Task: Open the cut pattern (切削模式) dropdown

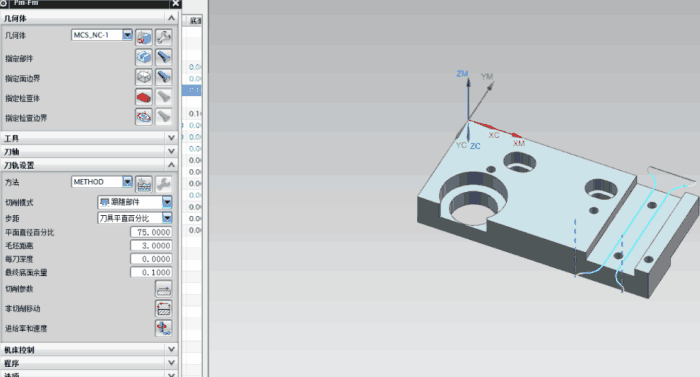Action: (x=167, y=202)
